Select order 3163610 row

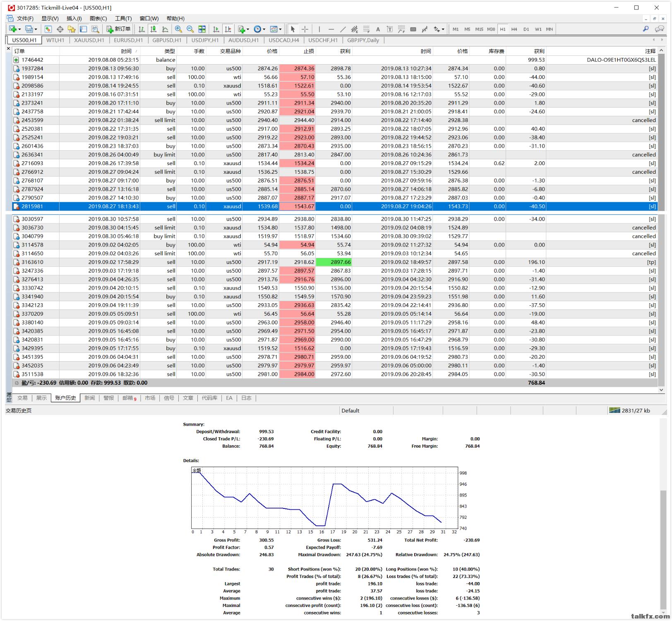[x=335, y=262]
